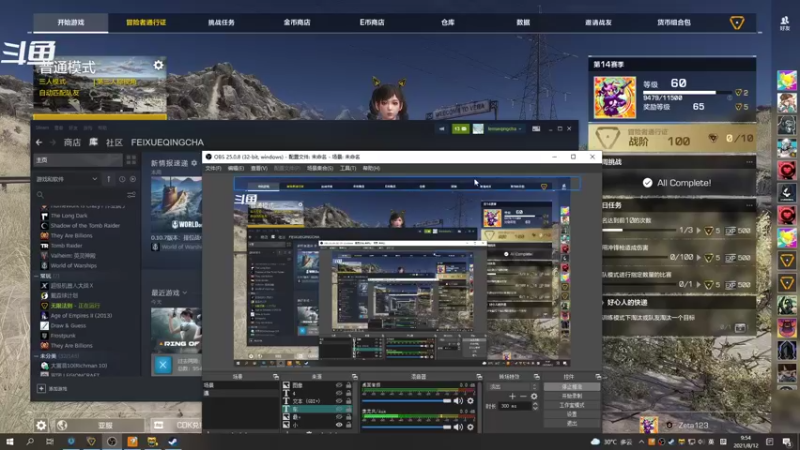The height and width of the screenshot is (450, 800).
Task: Switch Steam library to grid view
Action: tap(131, 160)
